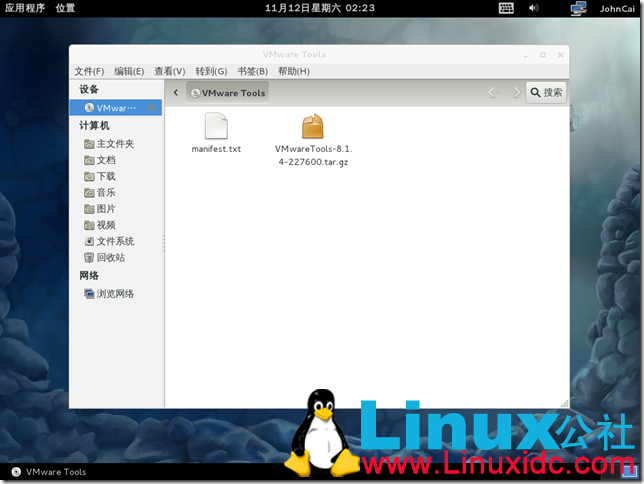
Task: Open the 应用程序 (Applications) panel menu
Action: pyautogui.click(x=25, y=8)
